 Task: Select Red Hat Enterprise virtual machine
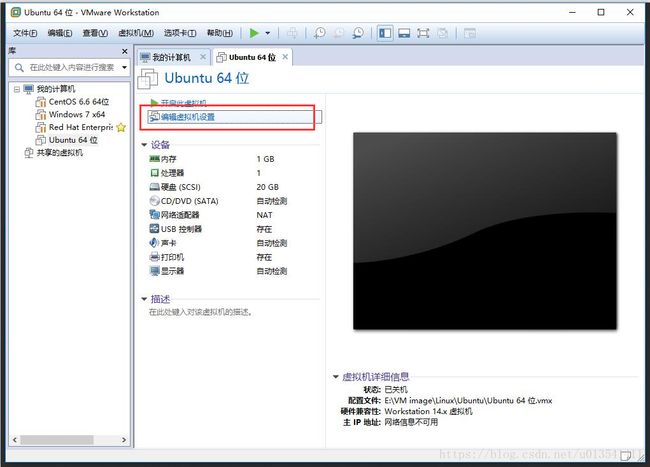[81, 127]
